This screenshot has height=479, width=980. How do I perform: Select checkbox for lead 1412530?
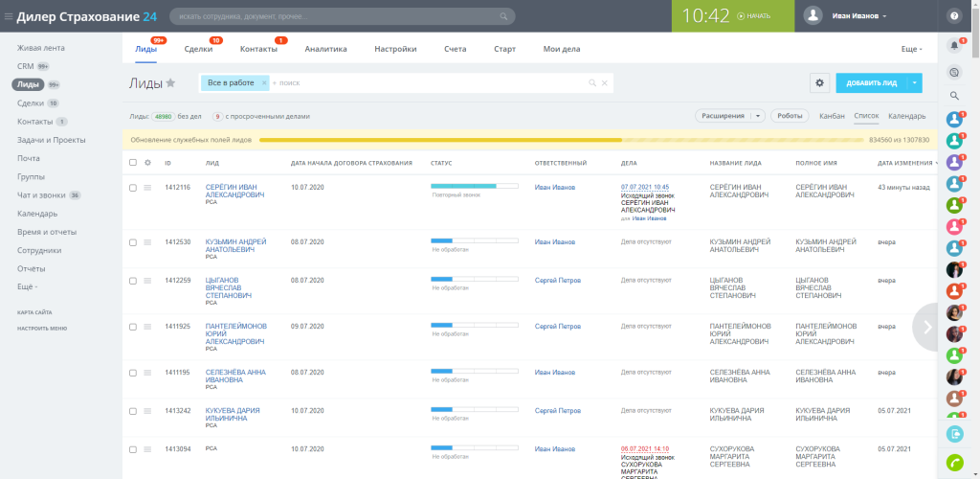coord(132,242)
